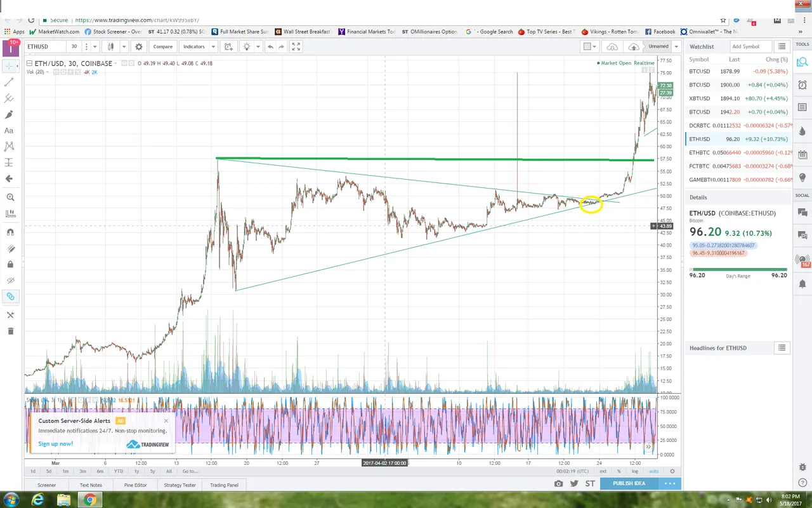812x508 pixels.
Task: Expand the Indicators dropdown arrow
Action: coord(214,46)
